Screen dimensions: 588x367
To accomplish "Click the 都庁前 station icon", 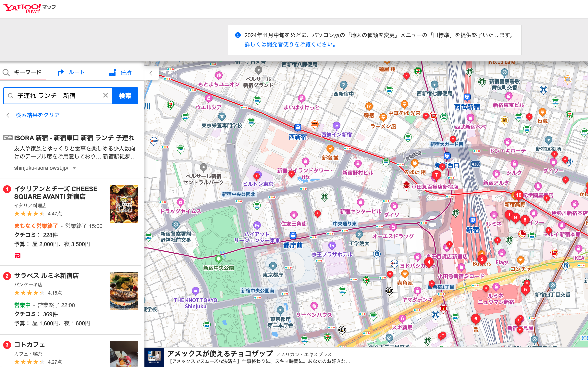I will pyautogui.click(x=293, y=235).
